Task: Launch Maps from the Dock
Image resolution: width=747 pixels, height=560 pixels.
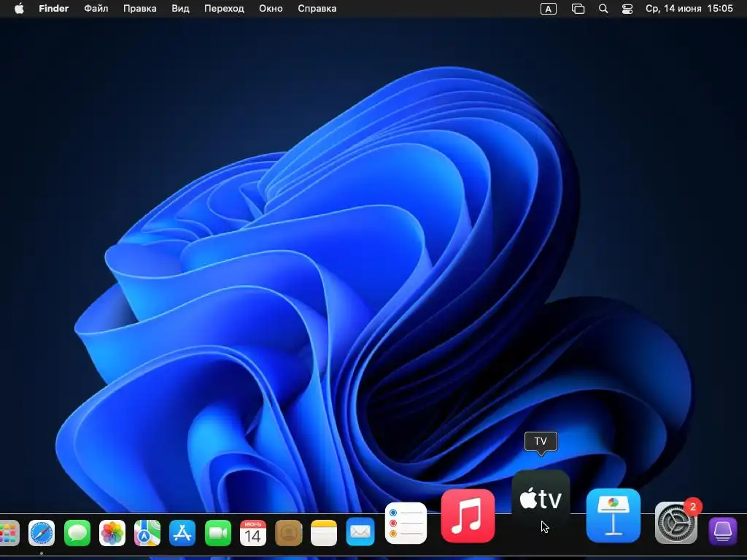Action: click(147, 532)
